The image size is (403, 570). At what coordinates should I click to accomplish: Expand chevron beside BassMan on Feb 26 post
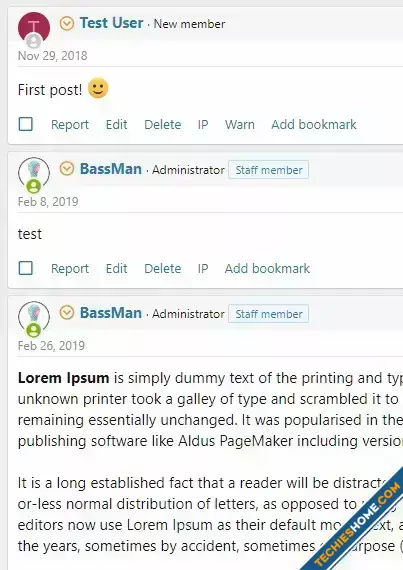point(67,313)
